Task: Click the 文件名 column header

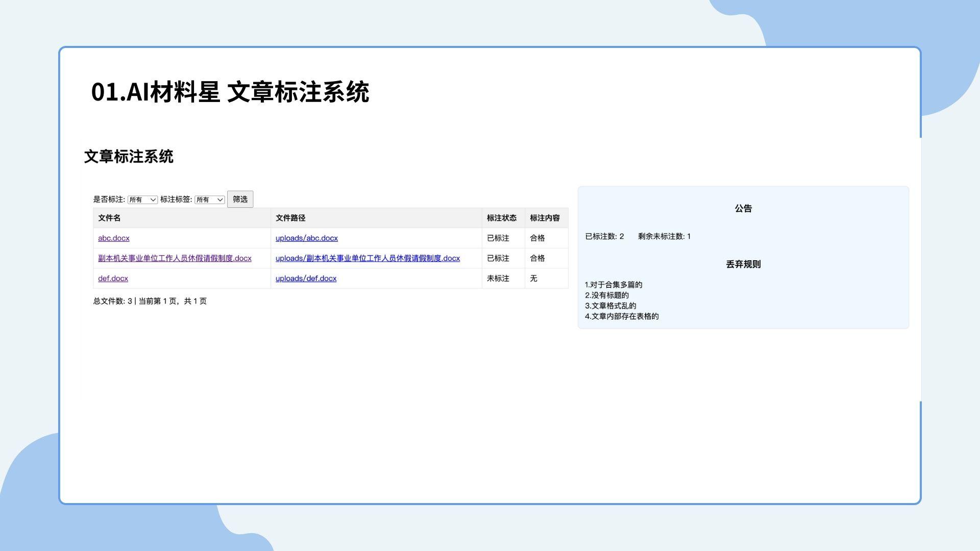Action: [x=109, y=218]
